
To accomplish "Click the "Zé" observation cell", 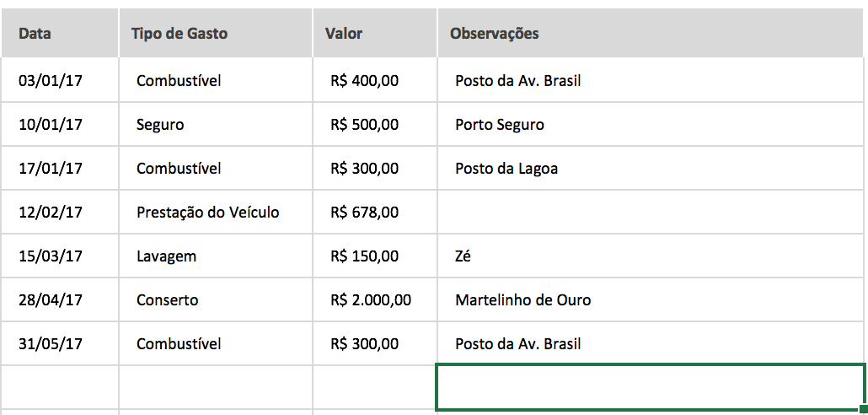I will tap(463, 256).
